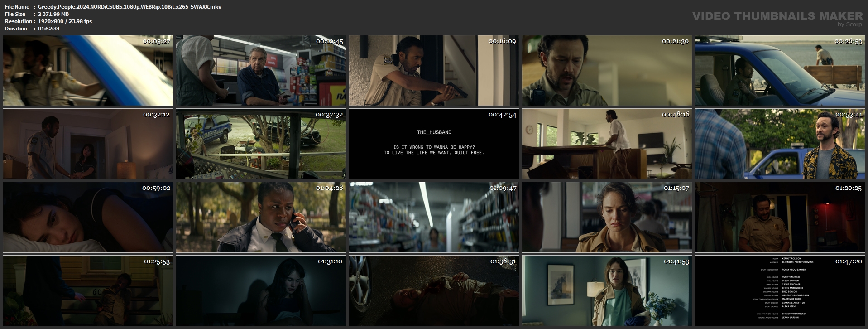868x329 pixels.
Task: Select the thumbnail at 00:26:53
Action: (x=780, y=71)
